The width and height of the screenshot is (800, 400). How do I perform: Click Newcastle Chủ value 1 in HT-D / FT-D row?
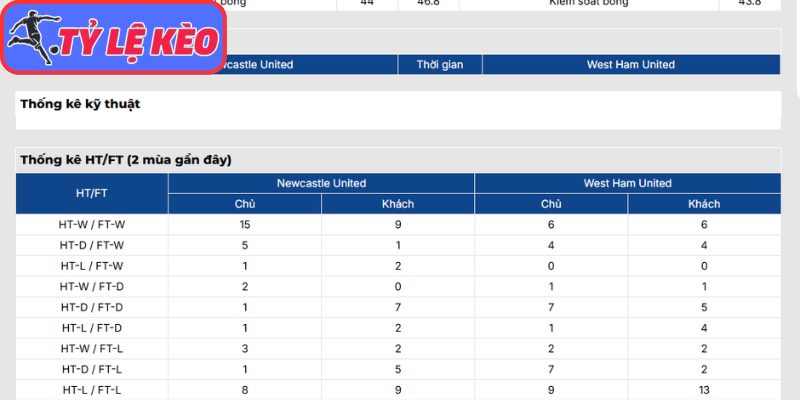pyautogui.click(x=245, y=307)
